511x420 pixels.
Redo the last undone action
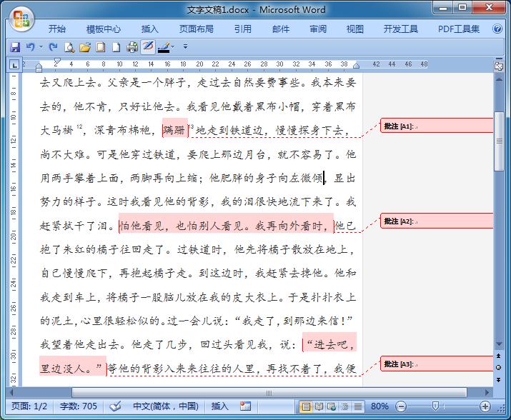[53, 47]
